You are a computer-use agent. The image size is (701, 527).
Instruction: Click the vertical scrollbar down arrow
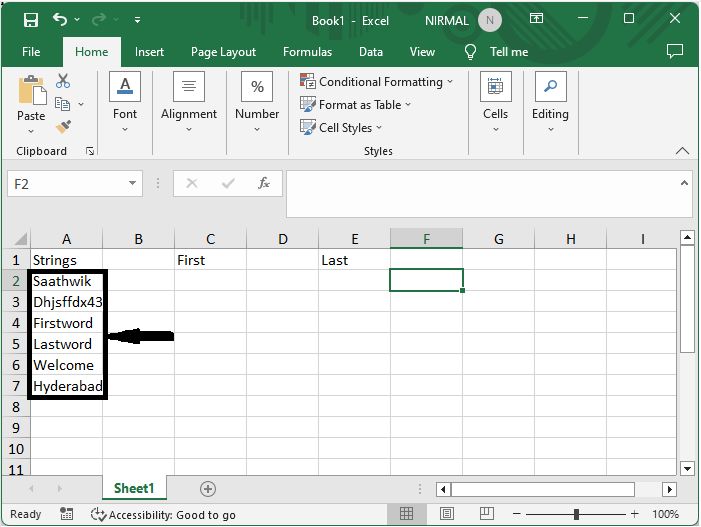687,469
